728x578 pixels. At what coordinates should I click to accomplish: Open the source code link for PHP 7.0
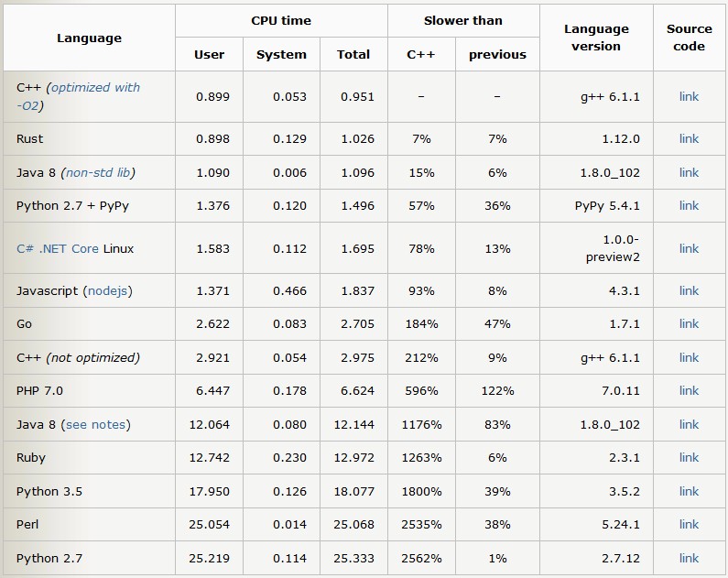coord(689,391)
